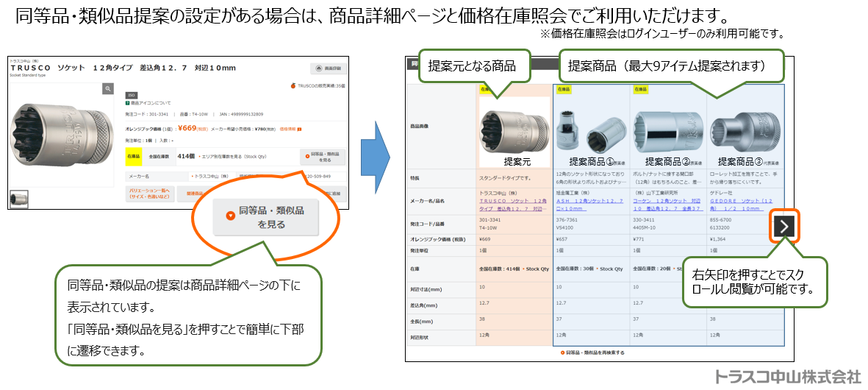The height and width of the screenshot is (390, 868).
Task: Open the ASH 12角ソケット product link
Action: point(589,205)
